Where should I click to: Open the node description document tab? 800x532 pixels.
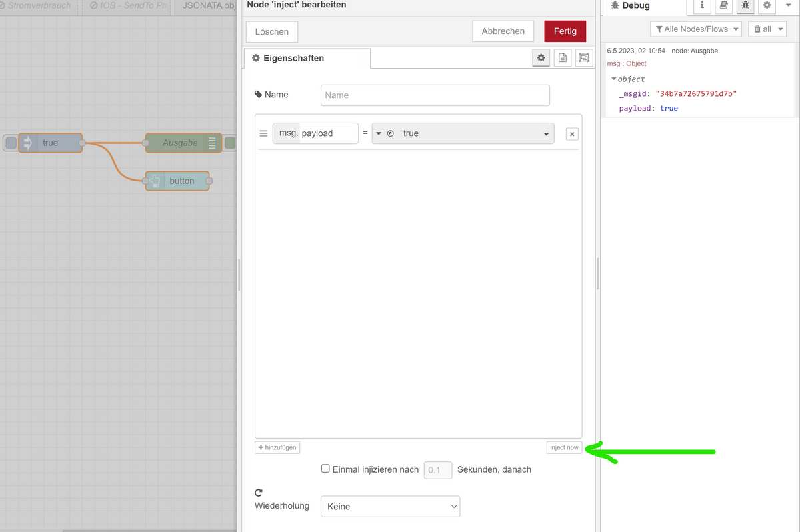[563, 58]
